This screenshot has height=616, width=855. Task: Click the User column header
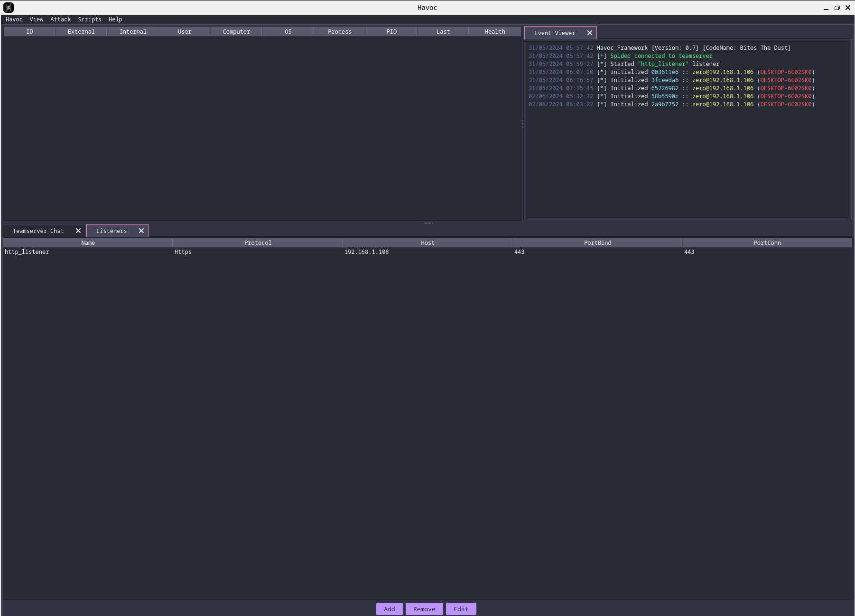point(185,32)
